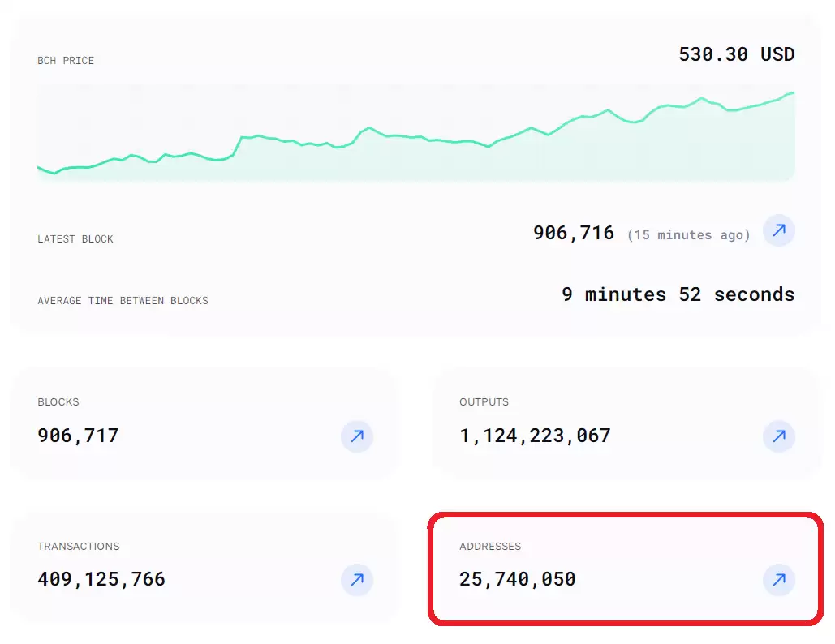Click the addresses count 25,740,050

[x=517, y=579]
